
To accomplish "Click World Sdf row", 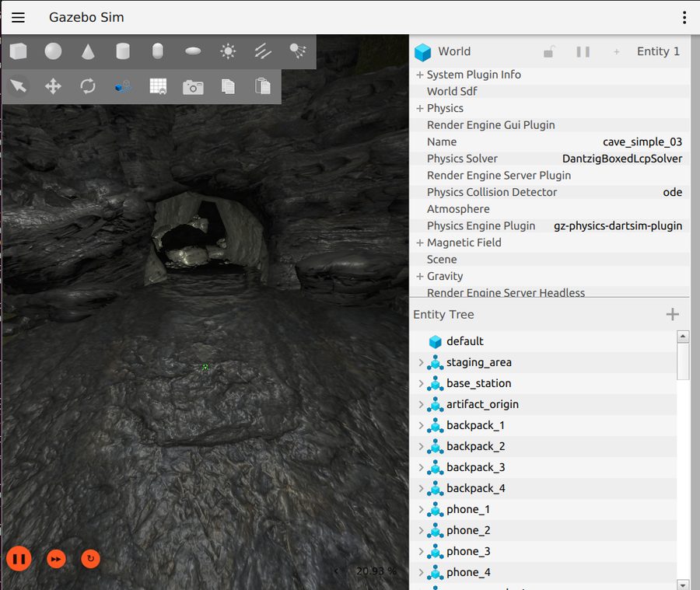I will (550, 92).
